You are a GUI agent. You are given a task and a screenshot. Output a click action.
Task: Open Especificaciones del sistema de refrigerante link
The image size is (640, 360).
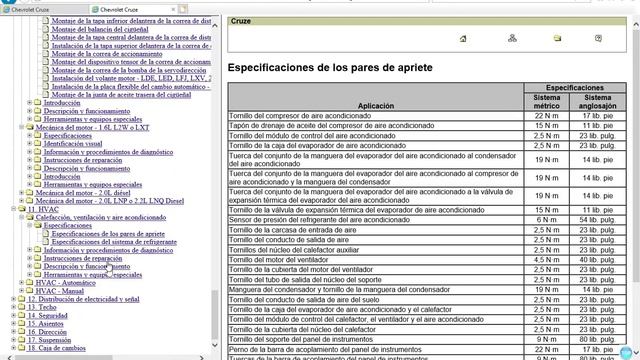(x=114, y=242)
